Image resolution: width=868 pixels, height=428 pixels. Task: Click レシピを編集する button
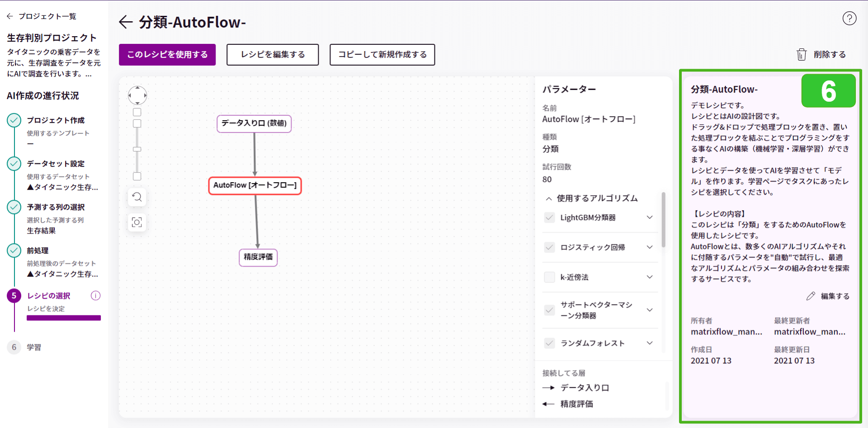click(273, 55)
